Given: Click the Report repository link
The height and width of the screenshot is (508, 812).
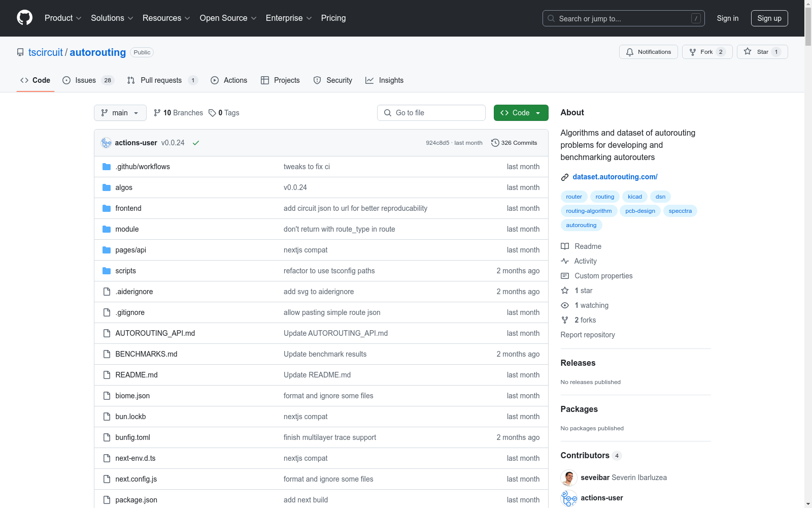Looking at the screenshot, I should coord(588,335).
